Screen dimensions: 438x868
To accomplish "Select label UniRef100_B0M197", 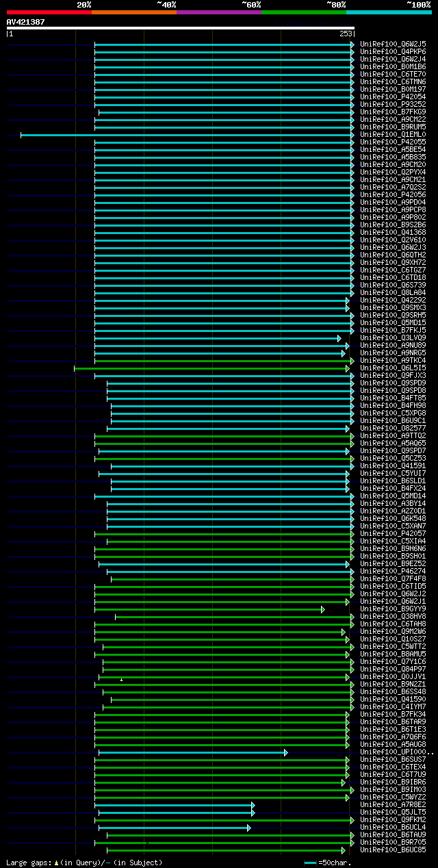I will pyautogui.click(x=393, y=89).
